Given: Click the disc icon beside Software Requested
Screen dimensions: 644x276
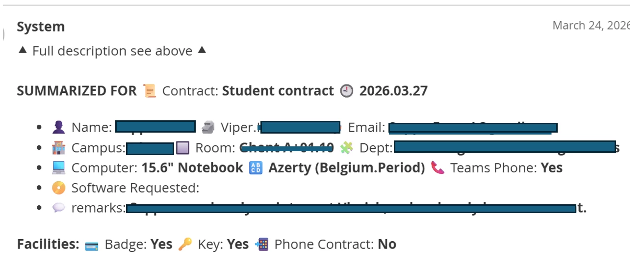Looking at the screenshot, I should 58,188.
